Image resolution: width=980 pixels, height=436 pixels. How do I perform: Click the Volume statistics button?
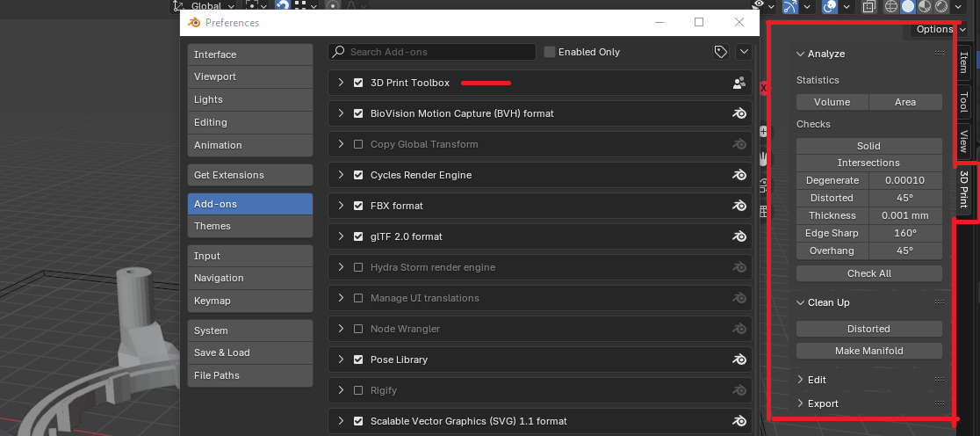[832, 102]
